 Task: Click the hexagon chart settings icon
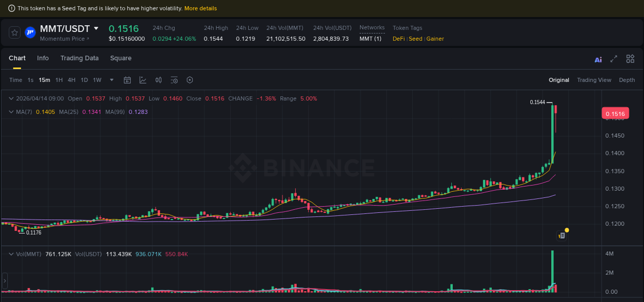coord(189,80)
